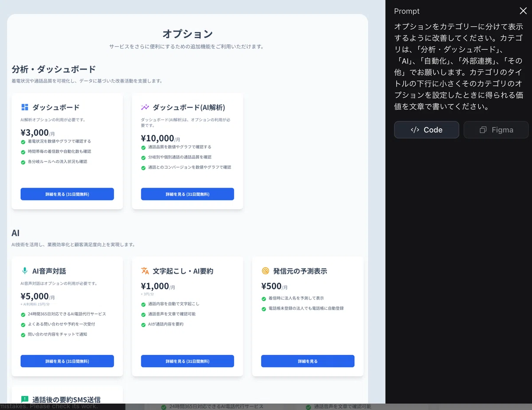Click the ¥10,000/月 price

[160, 138]
